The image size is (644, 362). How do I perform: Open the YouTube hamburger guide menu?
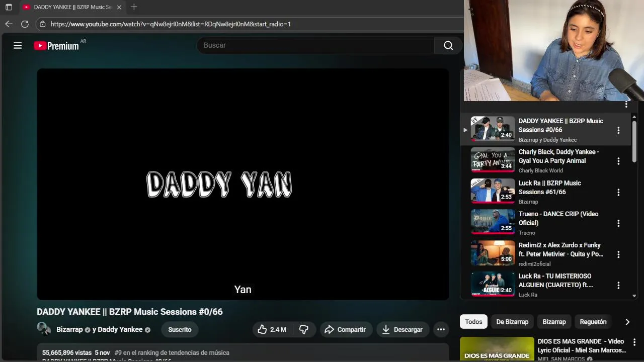(x=18, y=46)
